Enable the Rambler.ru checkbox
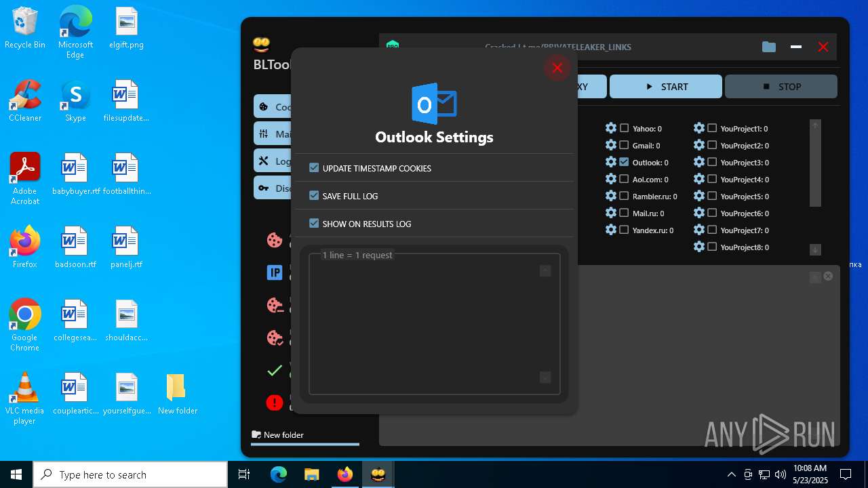 [x=624, y=196]
